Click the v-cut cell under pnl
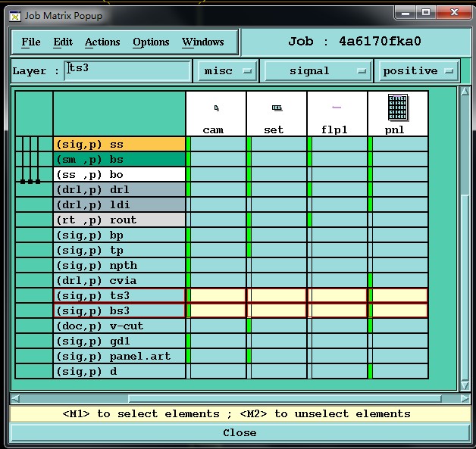This screenshot has width=476, height=449. coord(398,326)
